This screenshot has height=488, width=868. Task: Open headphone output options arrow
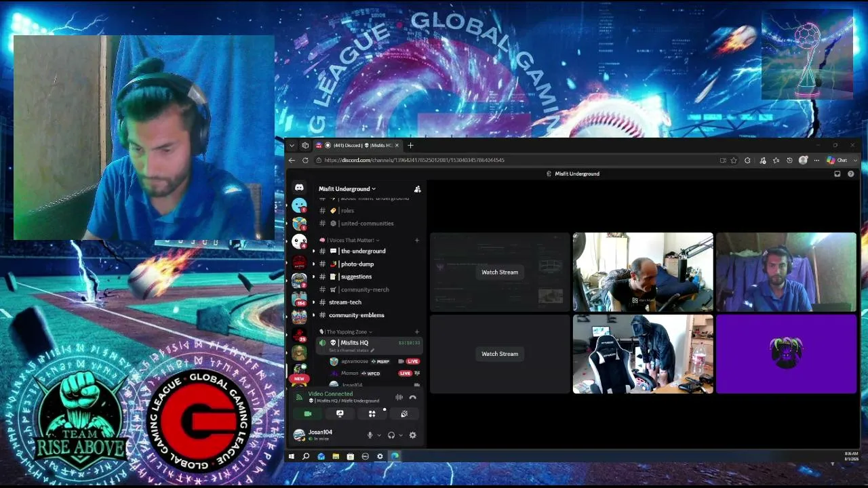pos(401,435)
